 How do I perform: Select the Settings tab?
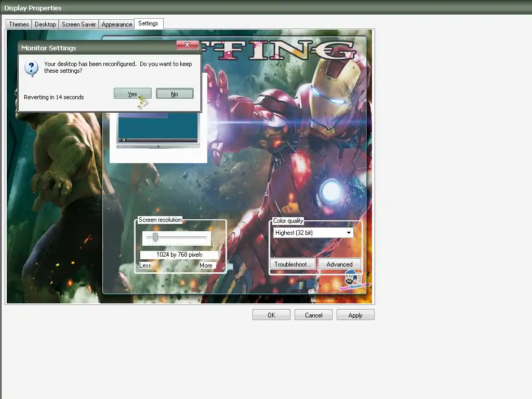(149, 23)
